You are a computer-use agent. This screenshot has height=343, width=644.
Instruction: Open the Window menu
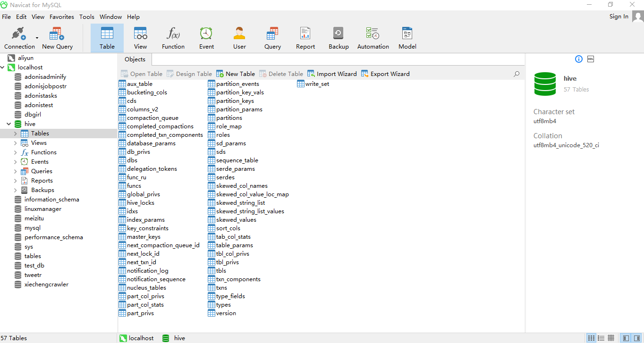click(111, 17)
